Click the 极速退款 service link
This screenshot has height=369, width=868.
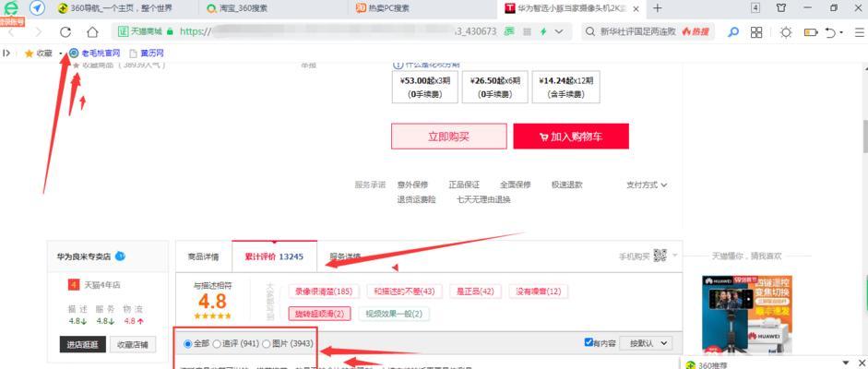(x=566, y=184)
